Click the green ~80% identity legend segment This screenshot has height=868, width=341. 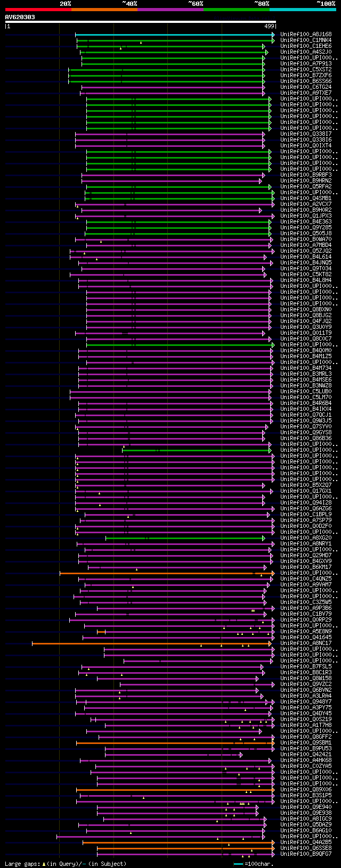[236, 10]
